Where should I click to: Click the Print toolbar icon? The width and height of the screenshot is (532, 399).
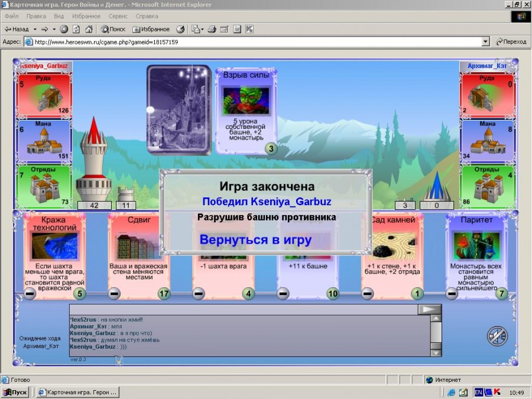point(212,29)
